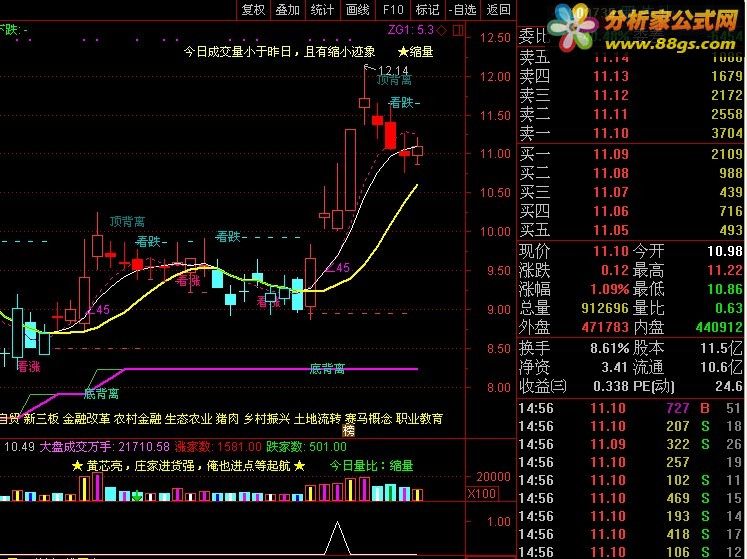
Task: Open the 金融改革 concept tag
Action: click(86, 418)
